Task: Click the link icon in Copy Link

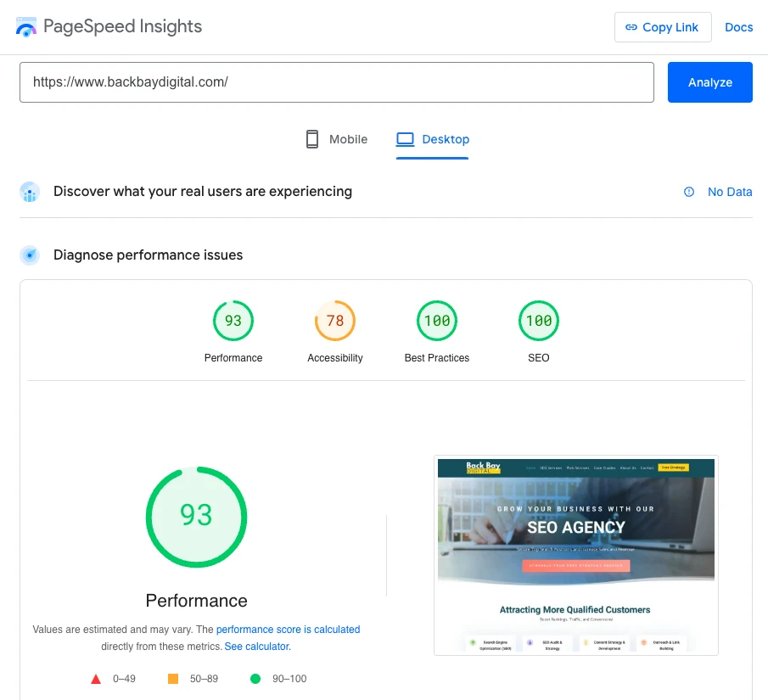Action: point(631,27)
